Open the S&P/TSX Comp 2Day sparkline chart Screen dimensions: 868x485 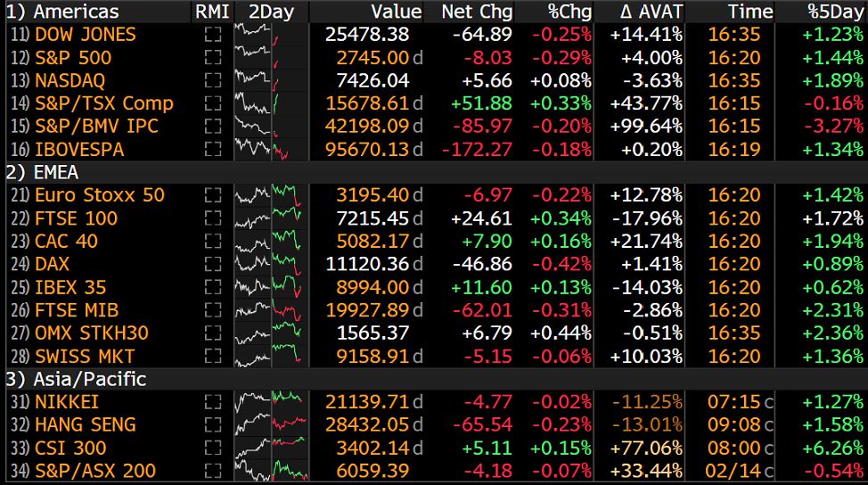[x=271, y=103]
